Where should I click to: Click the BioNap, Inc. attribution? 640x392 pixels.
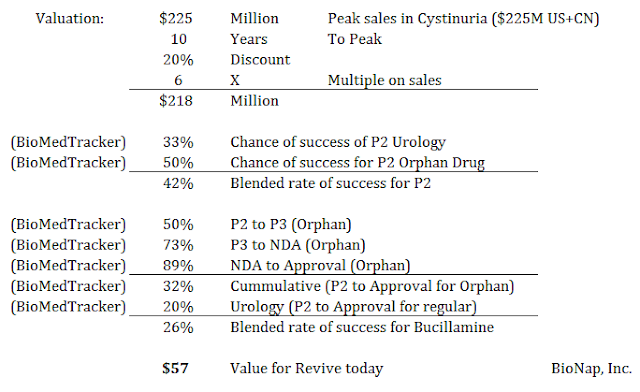[x=591, y=368]
